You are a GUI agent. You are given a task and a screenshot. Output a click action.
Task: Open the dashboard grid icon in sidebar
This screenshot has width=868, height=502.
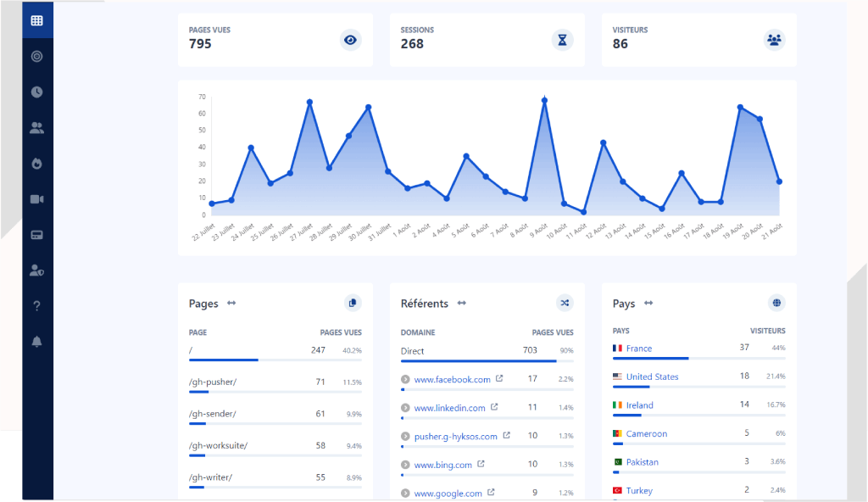37,20
